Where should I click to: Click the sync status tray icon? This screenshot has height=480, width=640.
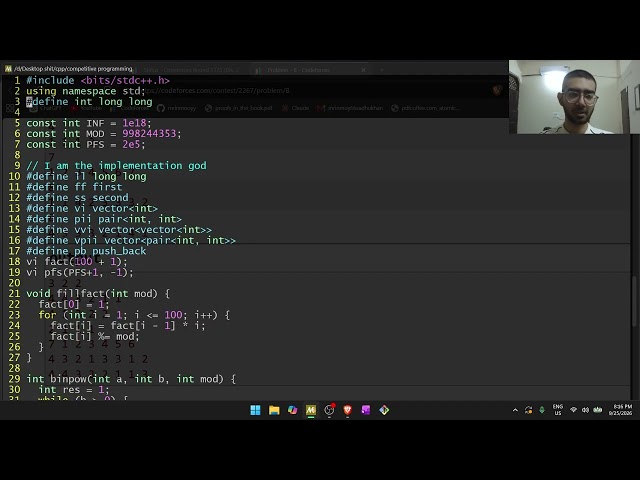529,410
